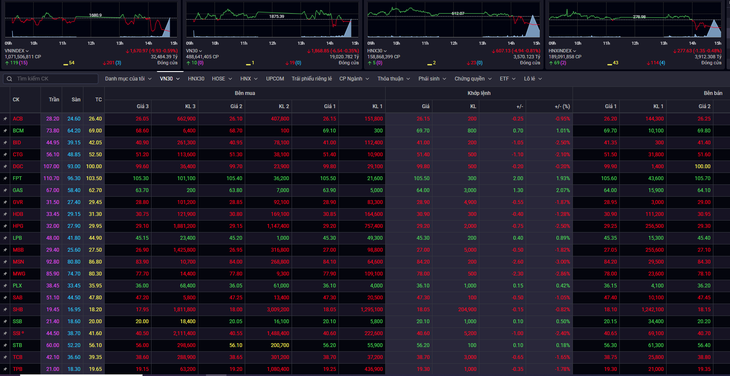Expand the HNX dropdown in filter bar
Viewport: 730px width, 376px height.
pyautogui.click(x=248, y=79)
